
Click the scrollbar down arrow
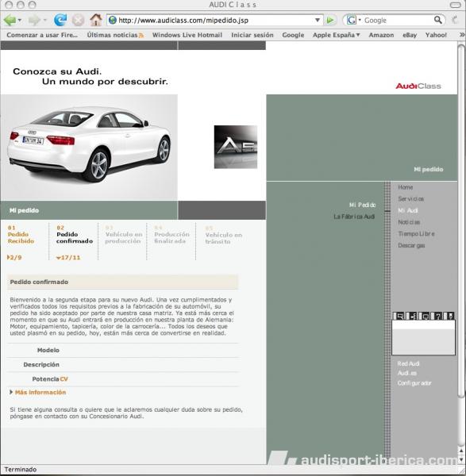point(462,460)
